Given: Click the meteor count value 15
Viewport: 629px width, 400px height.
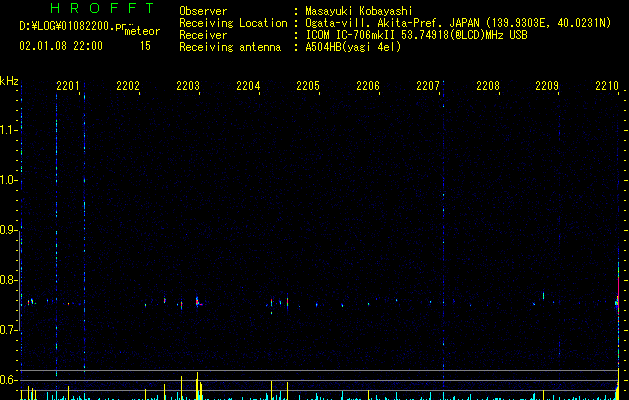Looking at the screenshot, I should click(145, 46).
